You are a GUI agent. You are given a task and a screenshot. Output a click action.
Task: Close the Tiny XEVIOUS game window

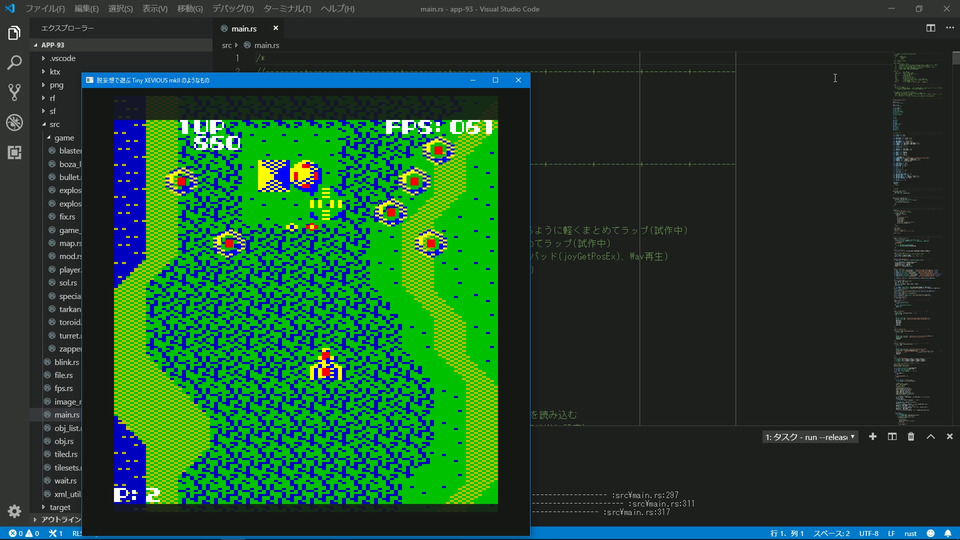click(519, 80)
